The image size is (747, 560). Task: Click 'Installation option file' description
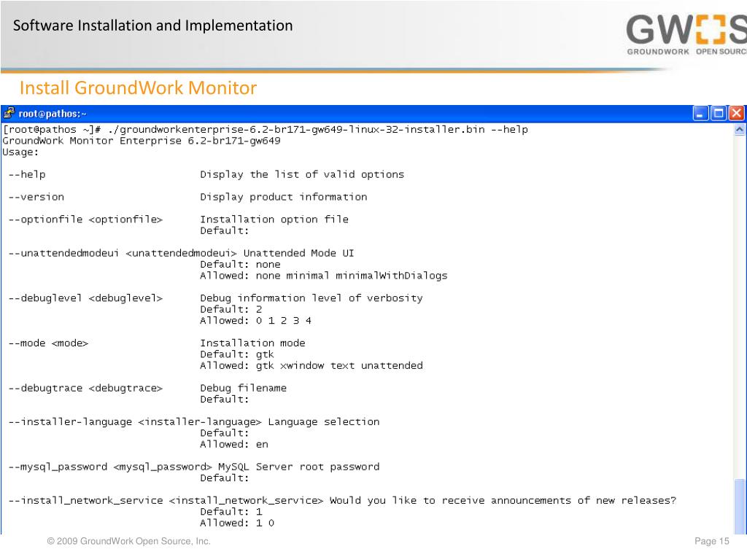pyautogui.click(x=274, y=219)
